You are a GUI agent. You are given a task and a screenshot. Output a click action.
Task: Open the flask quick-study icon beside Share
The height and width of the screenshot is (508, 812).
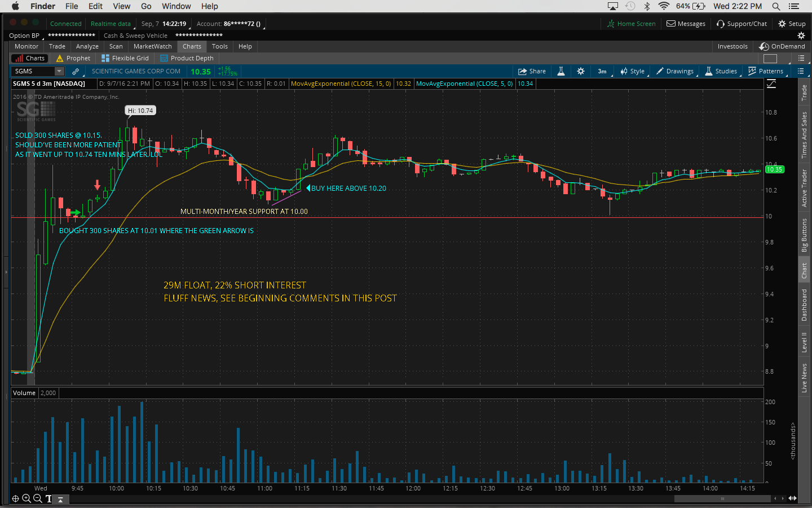coord(561,71)
